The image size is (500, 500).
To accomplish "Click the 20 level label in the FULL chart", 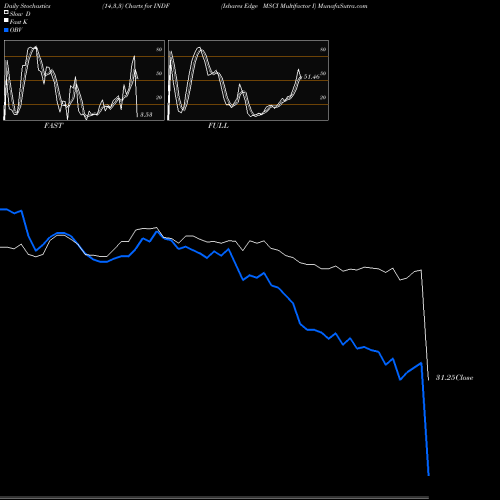I will [x=323, y=97].
